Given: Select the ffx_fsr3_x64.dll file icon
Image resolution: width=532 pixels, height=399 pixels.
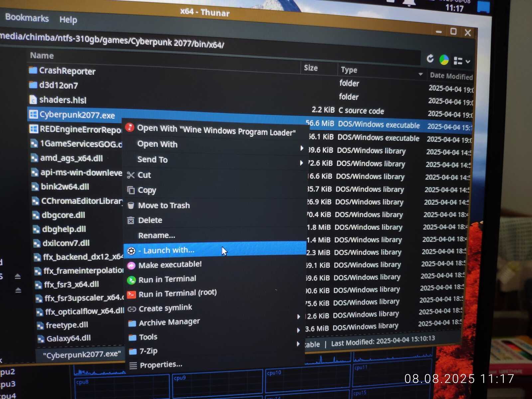Looking at the screenshot, I should coord(39,285).
